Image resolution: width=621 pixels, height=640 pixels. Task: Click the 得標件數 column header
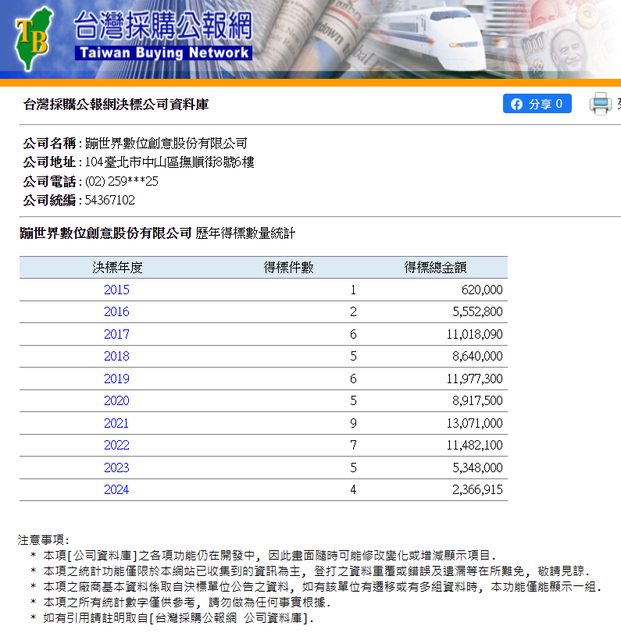(x=288, y=267)
